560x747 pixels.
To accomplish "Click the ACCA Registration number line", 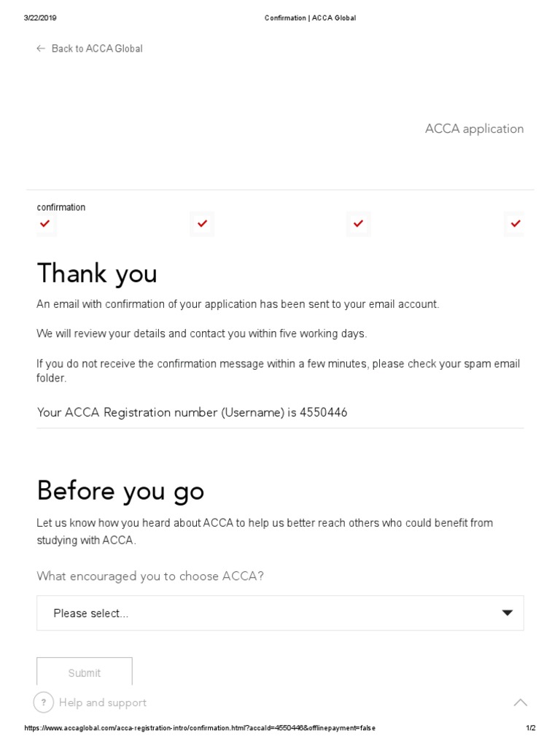I will point(192,413).
